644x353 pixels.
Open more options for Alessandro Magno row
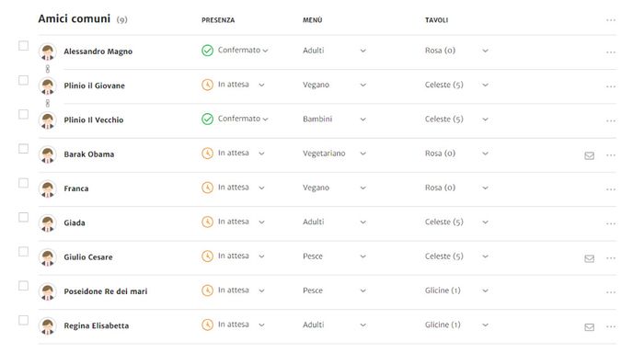pyautogui.click(x=611, y=52)
